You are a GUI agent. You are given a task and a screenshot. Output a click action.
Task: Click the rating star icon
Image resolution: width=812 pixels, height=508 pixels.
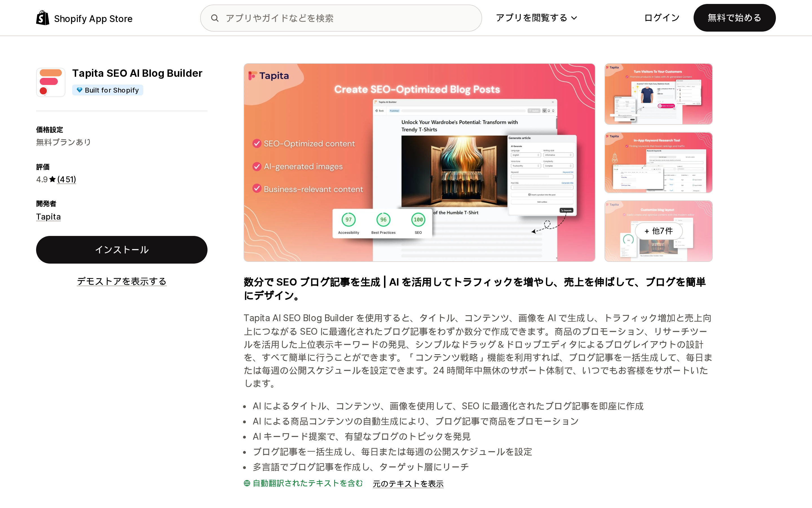[52, 179]
